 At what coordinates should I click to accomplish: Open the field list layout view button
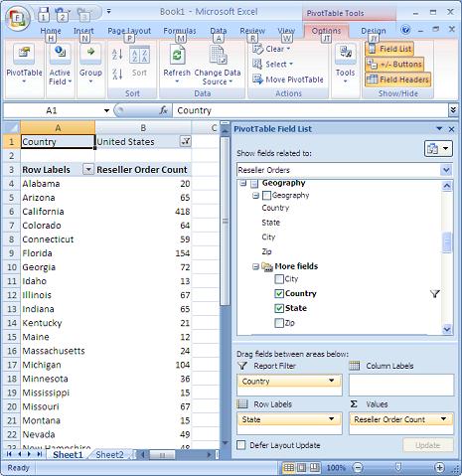(438, 149)
